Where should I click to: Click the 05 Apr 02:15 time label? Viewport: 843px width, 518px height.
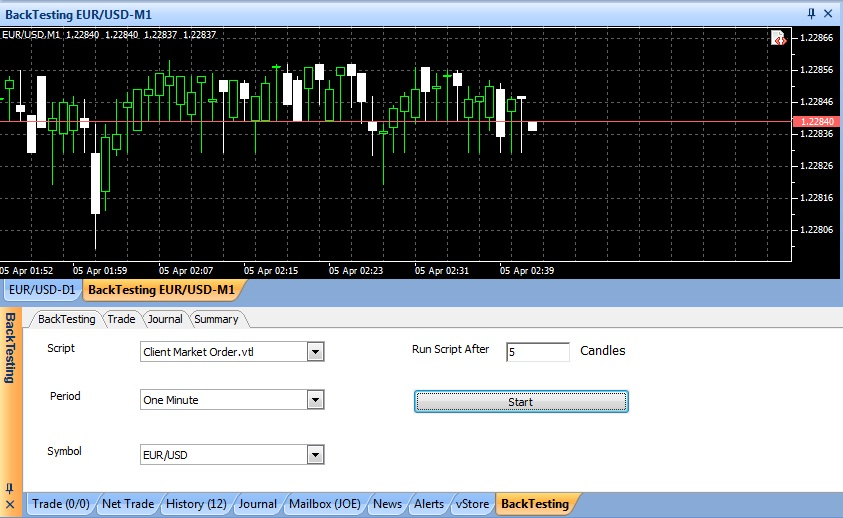271,271
